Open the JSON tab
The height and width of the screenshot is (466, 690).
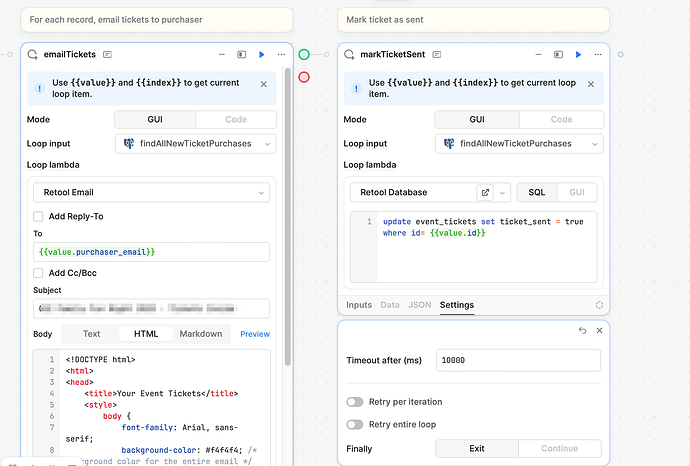(420, 305)
